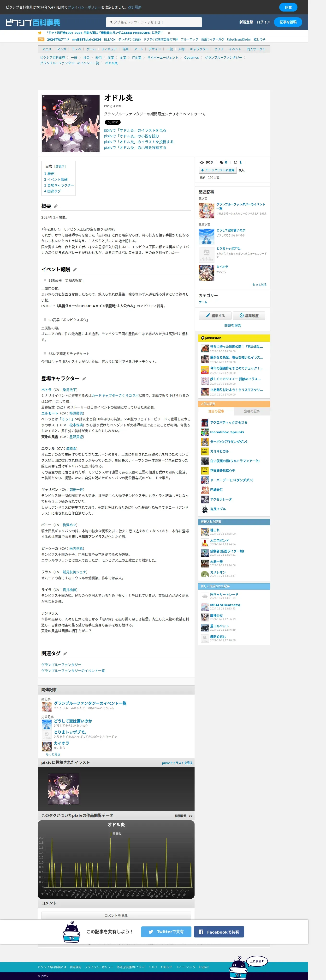The image size is (326, 980).
Task: Open the 編集履歴 history button
Action: (249, 315)
